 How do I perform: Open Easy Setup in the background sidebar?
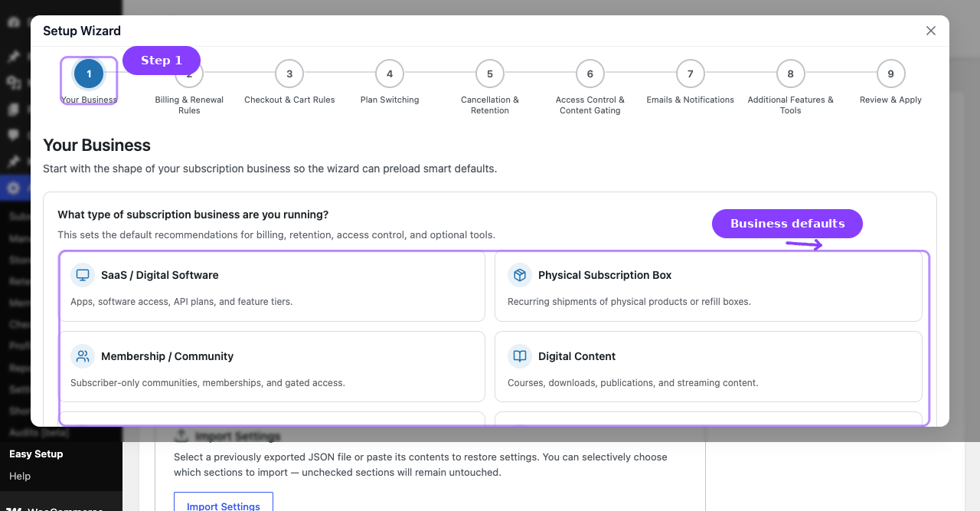(36, 454)
